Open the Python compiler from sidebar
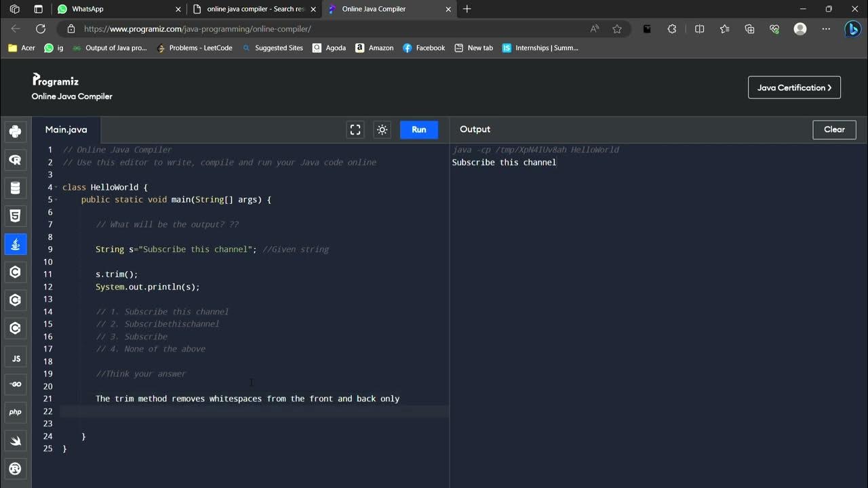Viewport: 868px width, 488px height. (15, 131)
